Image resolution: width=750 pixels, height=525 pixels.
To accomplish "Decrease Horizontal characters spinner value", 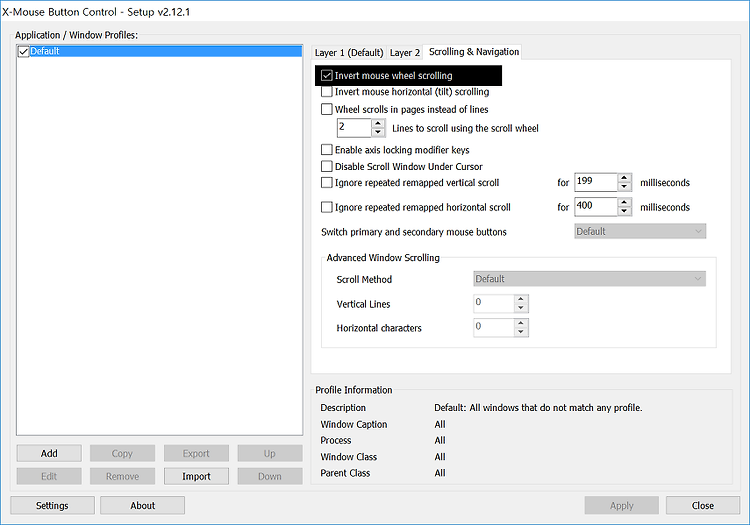I will (521, 332).
